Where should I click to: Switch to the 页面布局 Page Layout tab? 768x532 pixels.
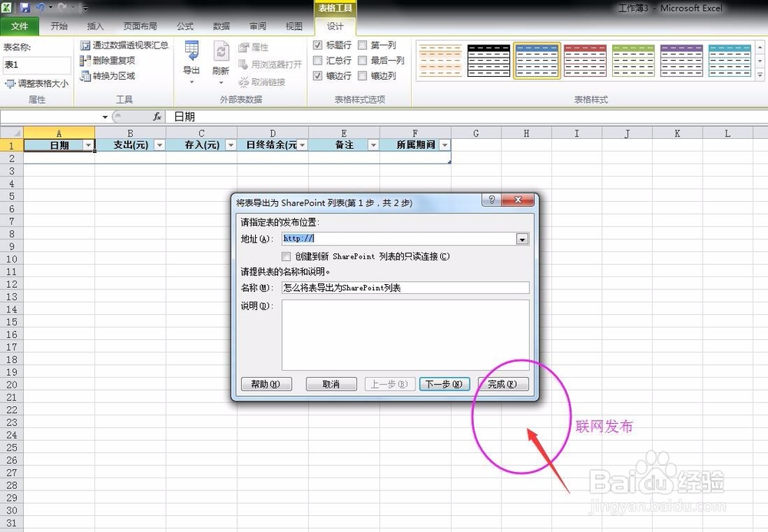coord(140,26)
